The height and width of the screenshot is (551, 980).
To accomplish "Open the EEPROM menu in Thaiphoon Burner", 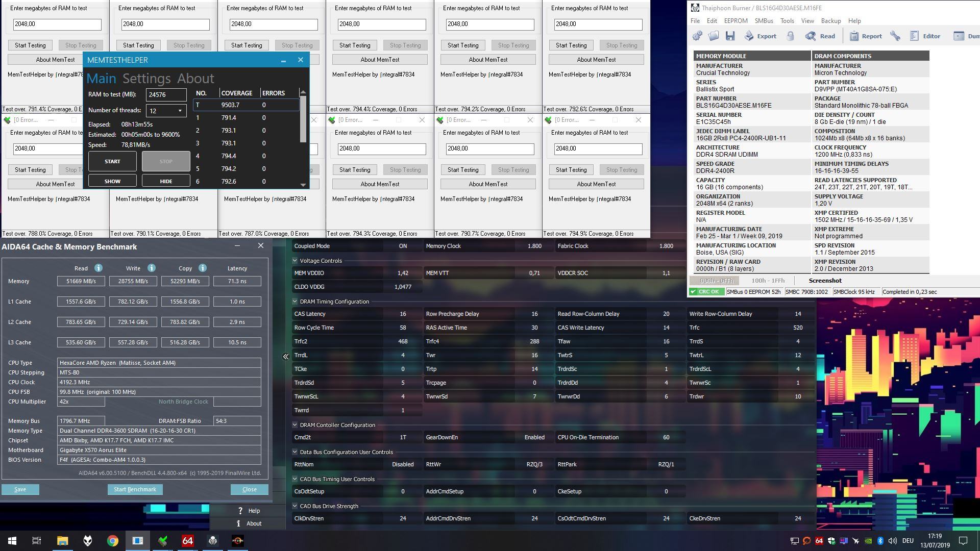I will point(736,21).
